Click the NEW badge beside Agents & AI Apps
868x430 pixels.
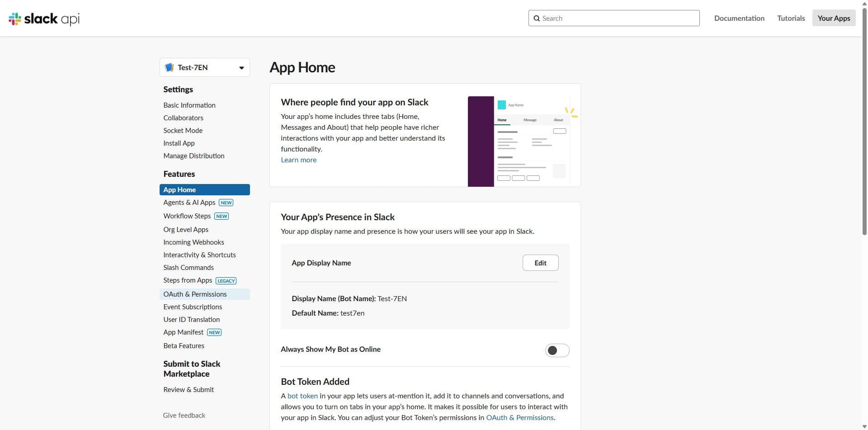point(226,203)
